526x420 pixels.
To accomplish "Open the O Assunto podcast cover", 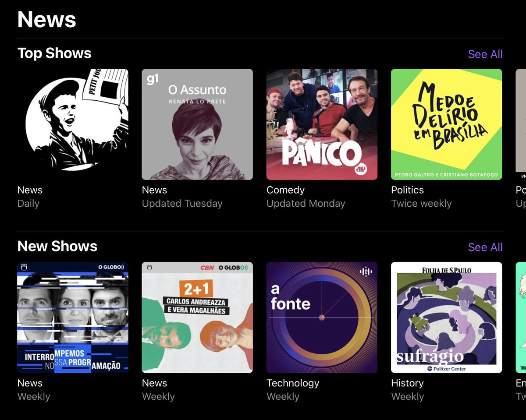I will click(x=197, y=124).
